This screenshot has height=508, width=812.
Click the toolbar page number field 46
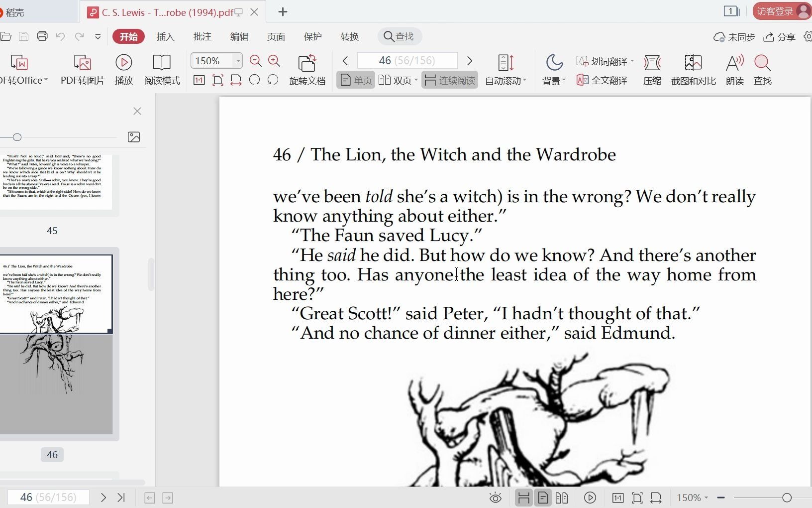tap(407, 61)
